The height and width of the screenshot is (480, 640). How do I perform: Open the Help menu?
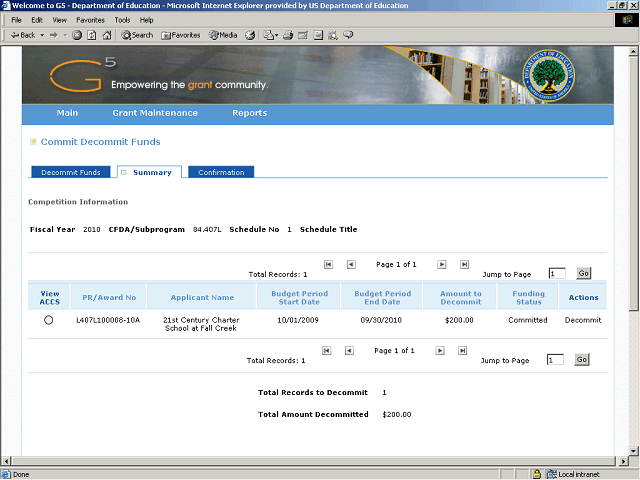point(147,20)
